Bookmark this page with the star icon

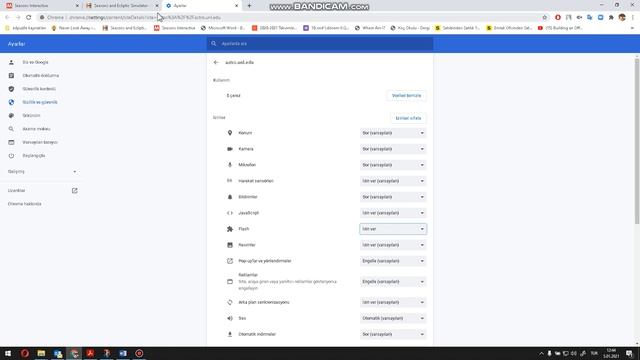click(x=544, y=18)
